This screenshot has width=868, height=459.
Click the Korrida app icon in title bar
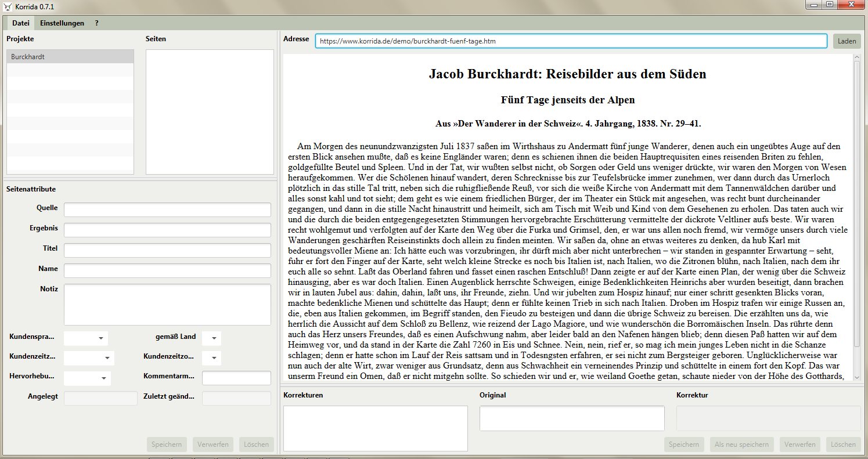pos(8,6)
